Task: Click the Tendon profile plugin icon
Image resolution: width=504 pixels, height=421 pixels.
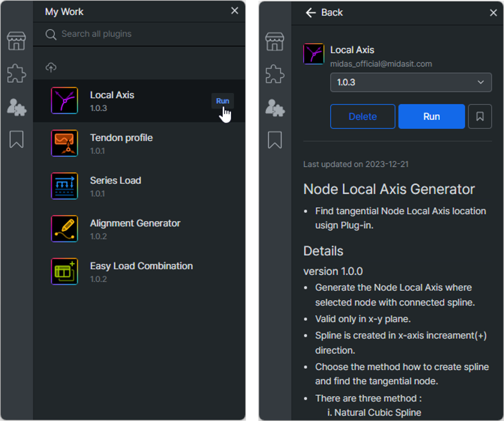Action: (64, 143)
